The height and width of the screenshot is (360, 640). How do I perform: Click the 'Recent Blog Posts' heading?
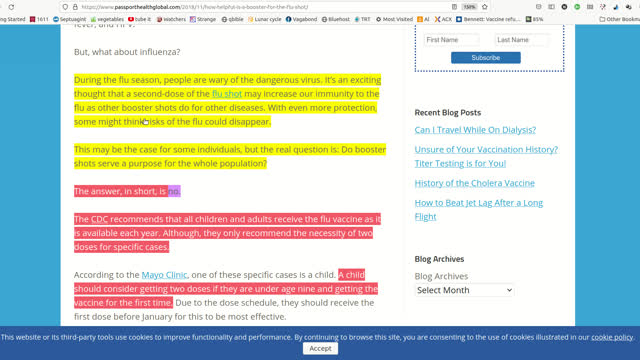(x=448, y=113)
